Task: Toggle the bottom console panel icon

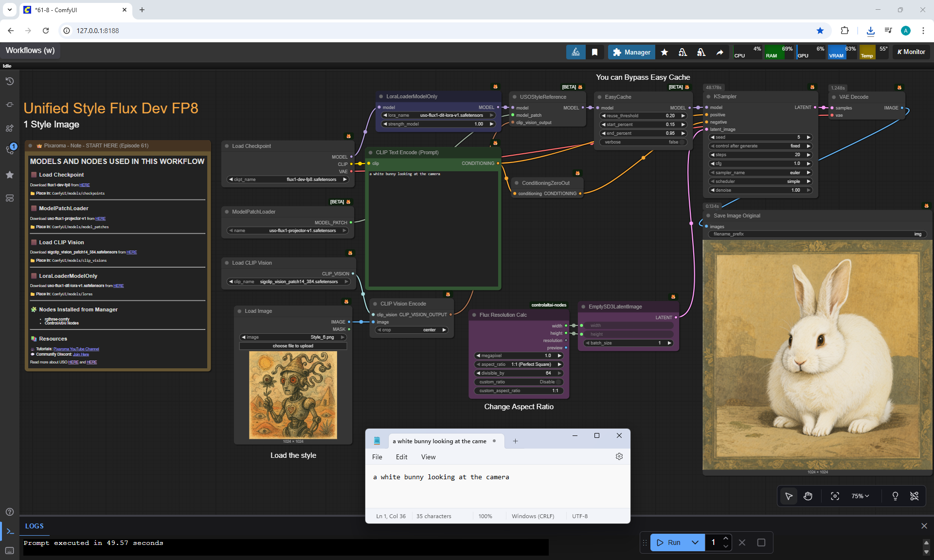Action: 10,531
